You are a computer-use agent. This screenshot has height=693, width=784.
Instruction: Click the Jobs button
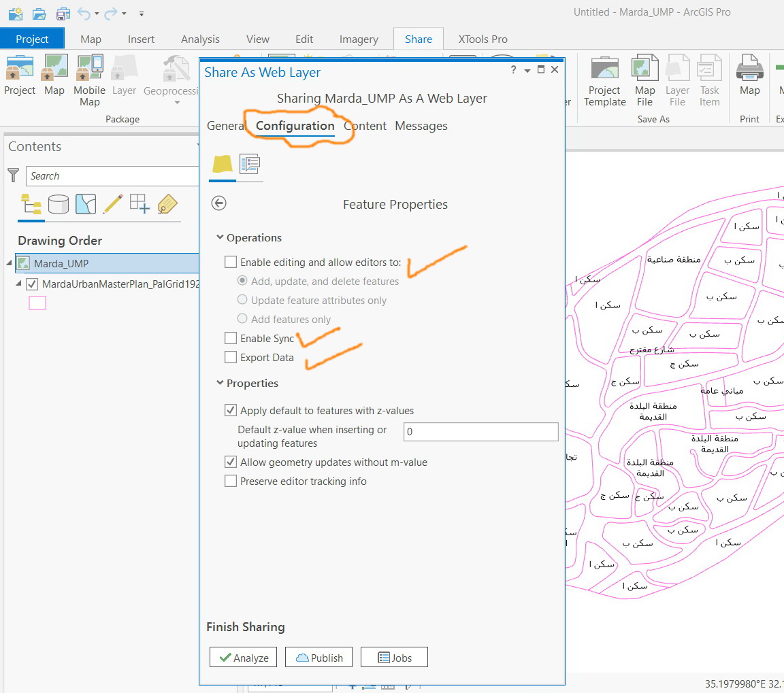[394, 658]
